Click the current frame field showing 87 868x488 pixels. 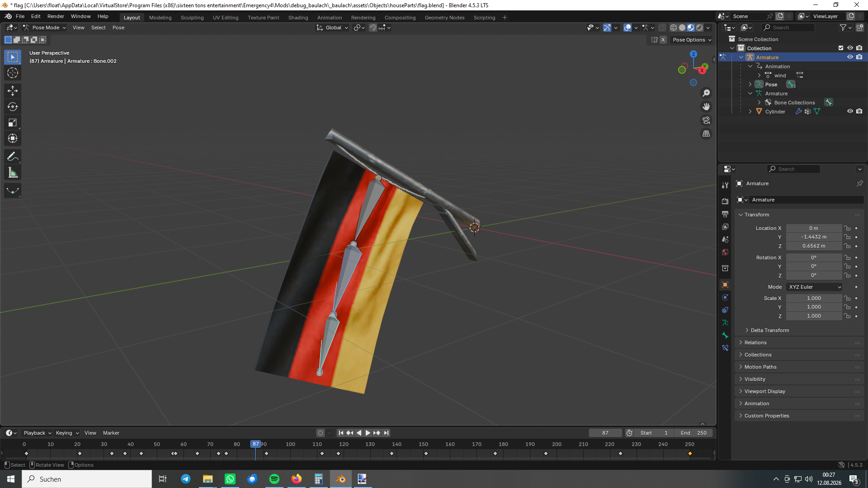[605, 433]
